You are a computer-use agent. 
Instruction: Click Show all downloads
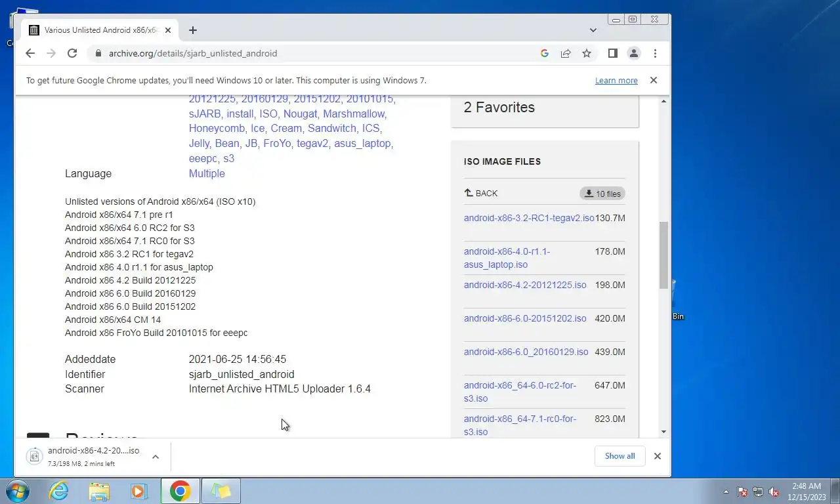(619, 456)
